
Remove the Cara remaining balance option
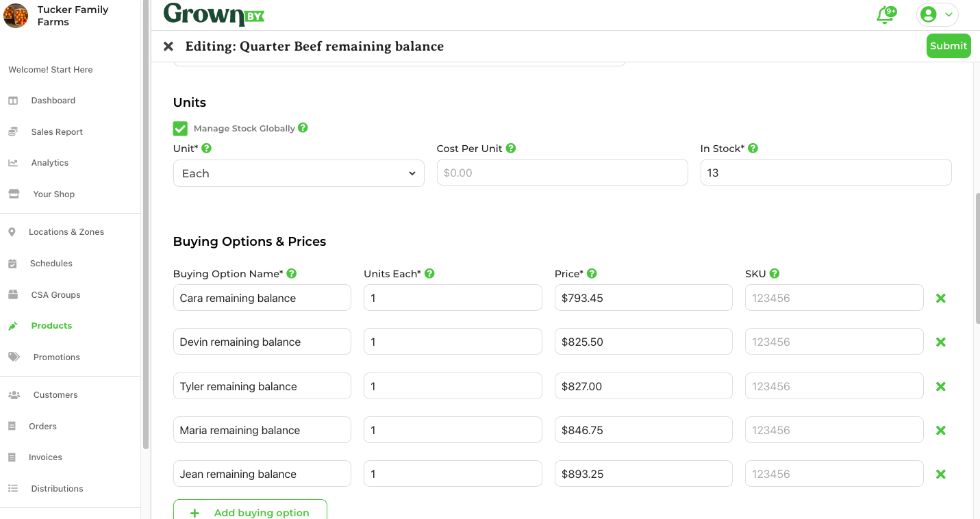[x=941, y=298]
